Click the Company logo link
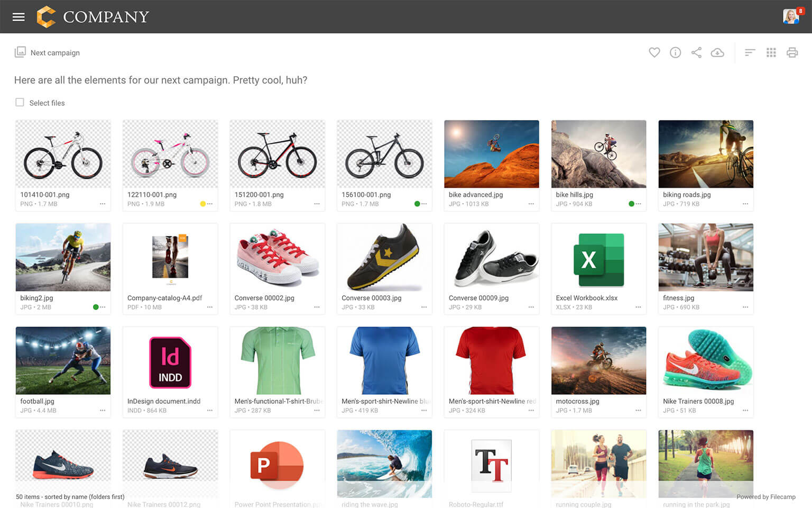 pos(93,17)
